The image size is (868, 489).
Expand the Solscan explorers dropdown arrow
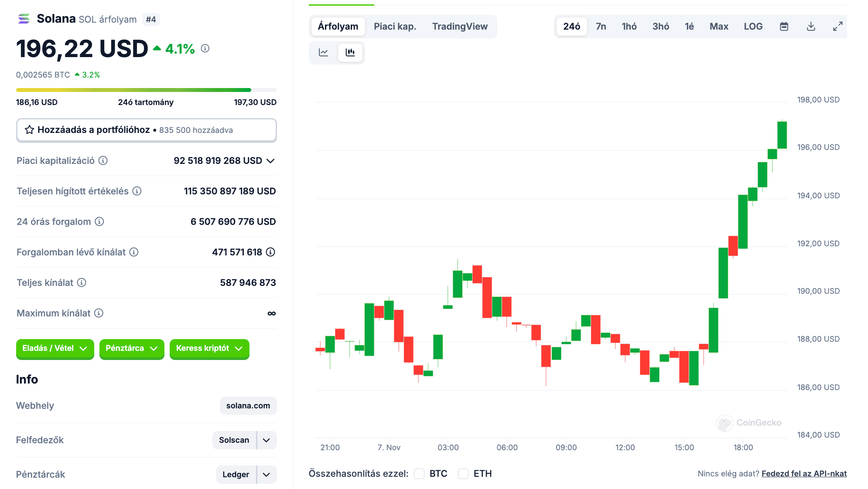pos(267,440)
